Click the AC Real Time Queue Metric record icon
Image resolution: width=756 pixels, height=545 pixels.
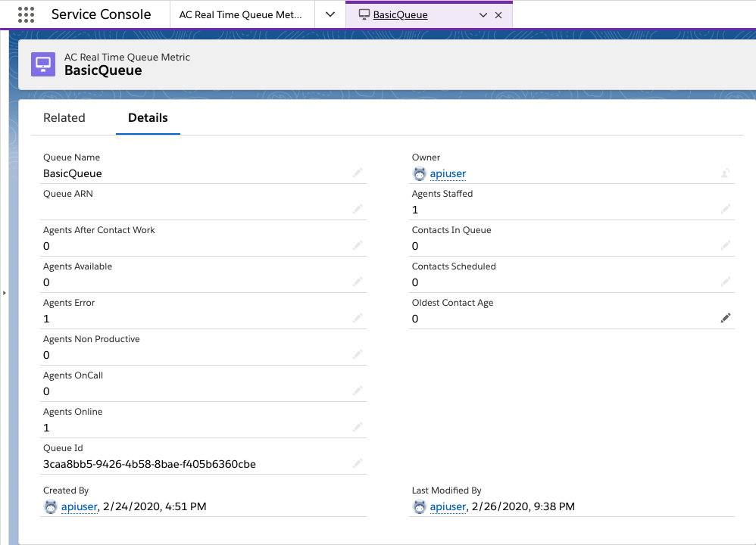(x=43, y=64)
